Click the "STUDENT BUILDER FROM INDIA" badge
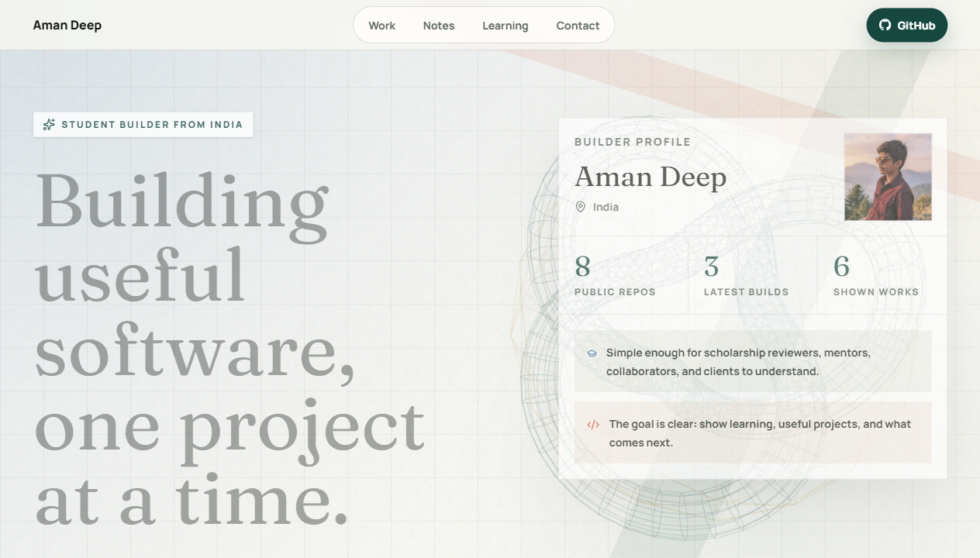 click(143, 125)
